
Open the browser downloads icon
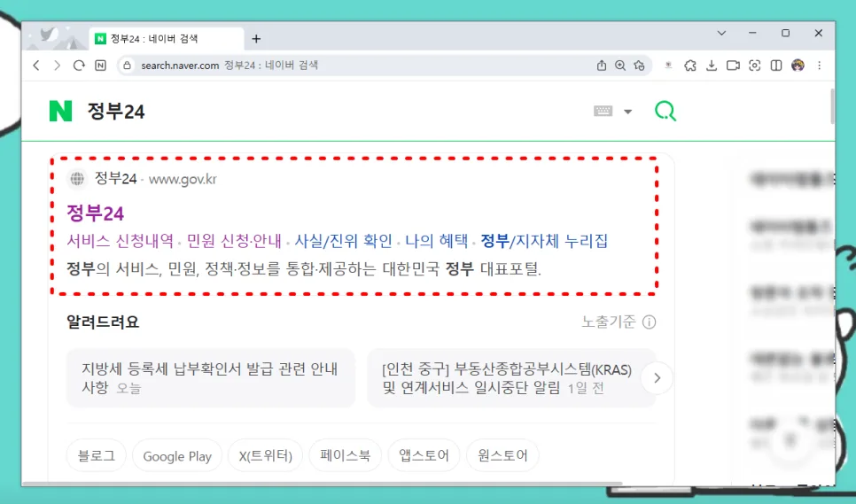(712, 66)
